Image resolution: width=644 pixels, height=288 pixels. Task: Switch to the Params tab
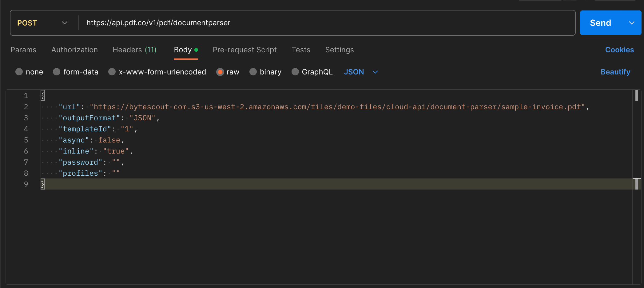23,50
